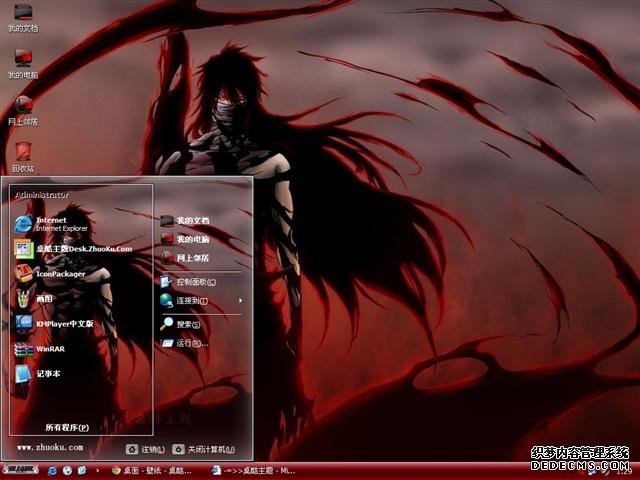Click the www.zhuoku.com text in the start menu
Viewport: 640px width, 480px height.
[x=50, y=447]
